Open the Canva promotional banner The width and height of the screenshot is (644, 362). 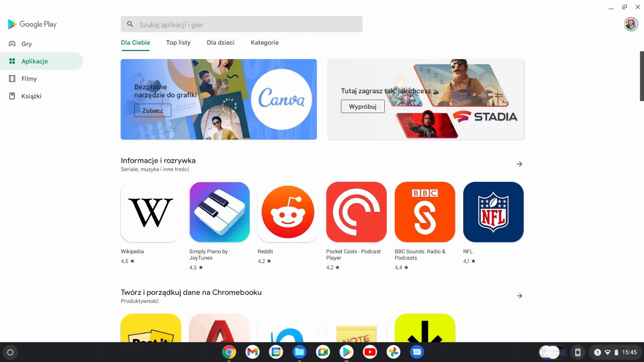(219, 99)
